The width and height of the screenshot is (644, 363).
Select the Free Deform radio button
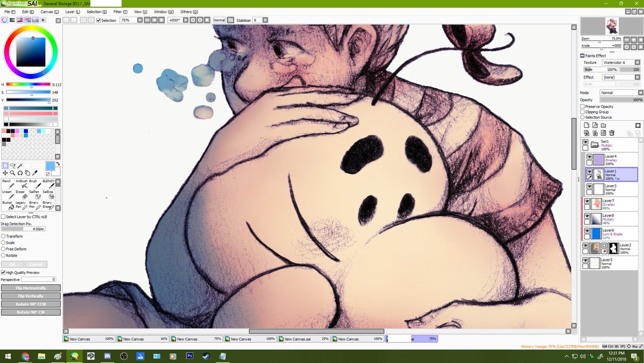click(x=3, y=249)
